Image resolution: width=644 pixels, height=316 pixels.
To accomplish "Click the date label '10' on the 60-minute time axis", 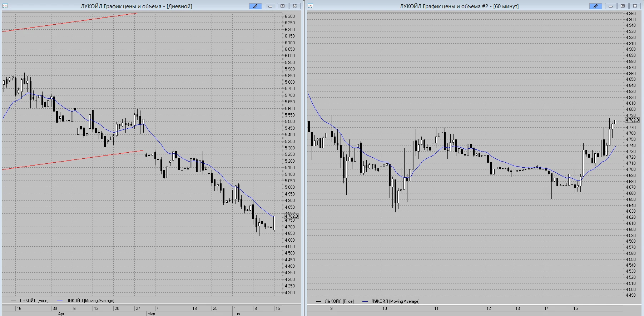I will 385,308.
